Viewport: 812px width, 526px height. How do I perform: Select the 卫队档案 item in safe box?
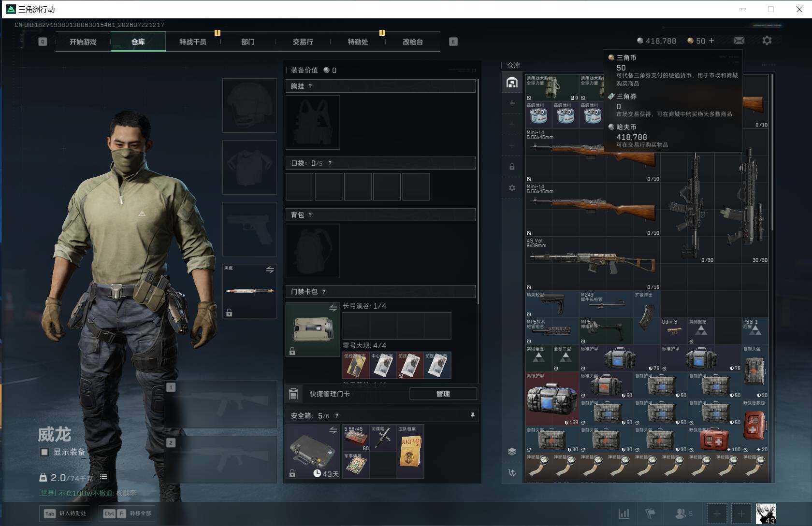click(x=410, y=452)
